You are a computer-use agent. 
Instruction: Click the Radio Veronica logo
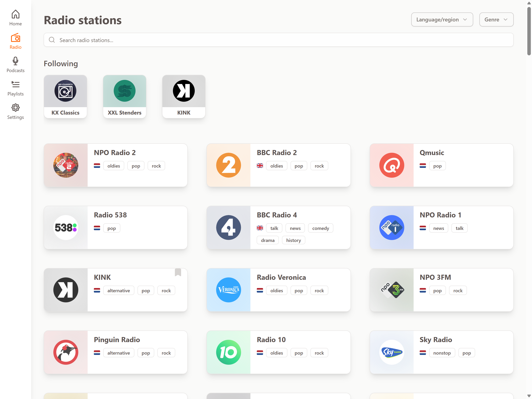228,290
